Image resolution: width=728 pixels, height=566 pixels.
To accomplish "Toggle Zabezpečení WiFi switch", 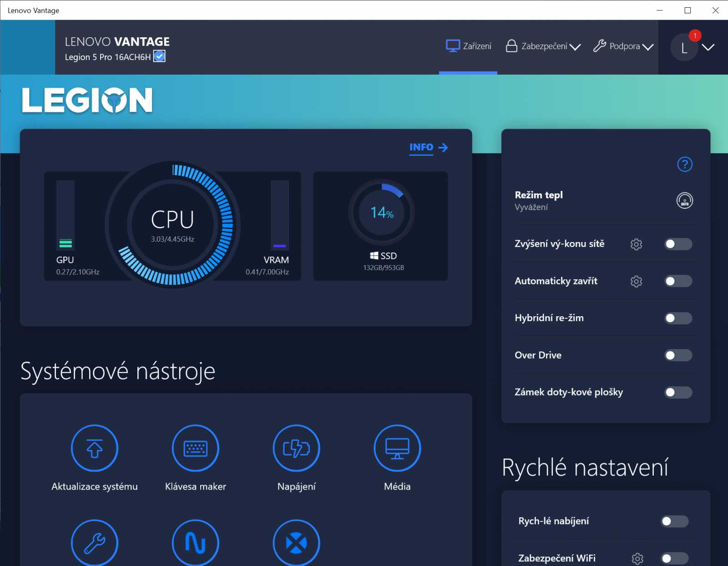I will 675,558.
